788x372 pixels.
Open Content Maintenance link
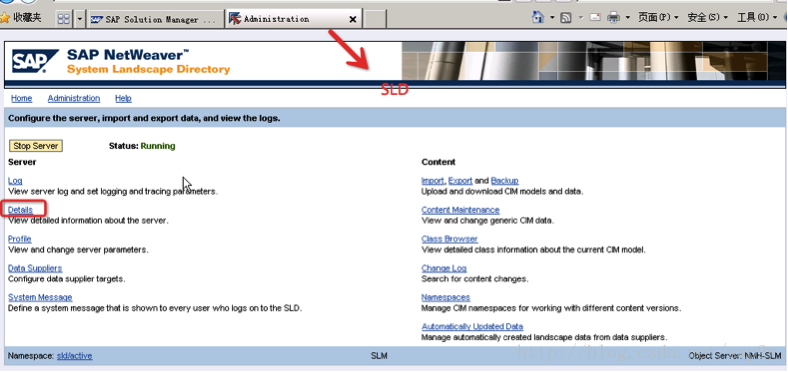click(x=460, y=210)
